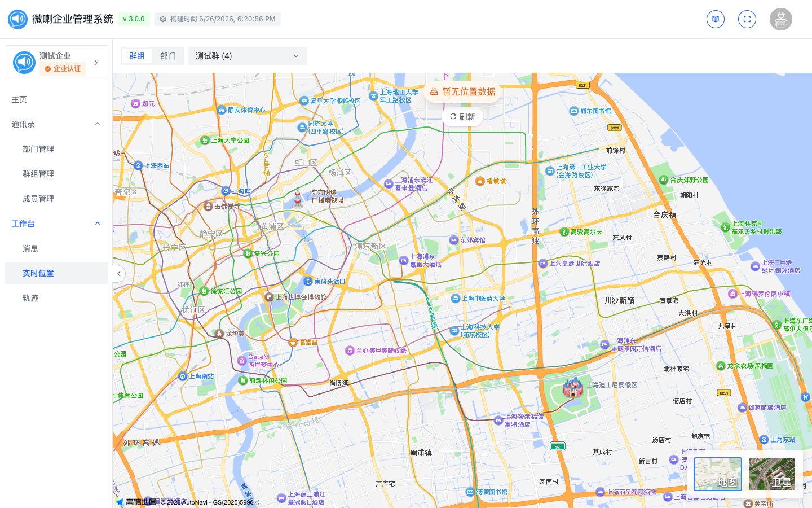Select 实时位置 in sidebar
This screenshot has height=508, width=812.
56,273
